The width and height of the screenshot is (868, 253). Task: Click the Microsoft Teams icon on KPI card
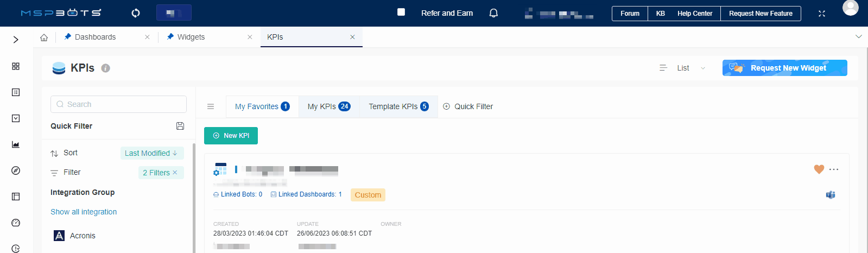[x=830, y=195]
